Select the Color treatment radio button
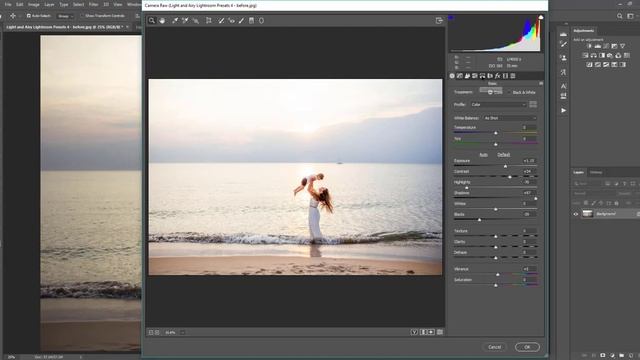The width and height of the screenshot is (640, 360). tap(490, 92)
